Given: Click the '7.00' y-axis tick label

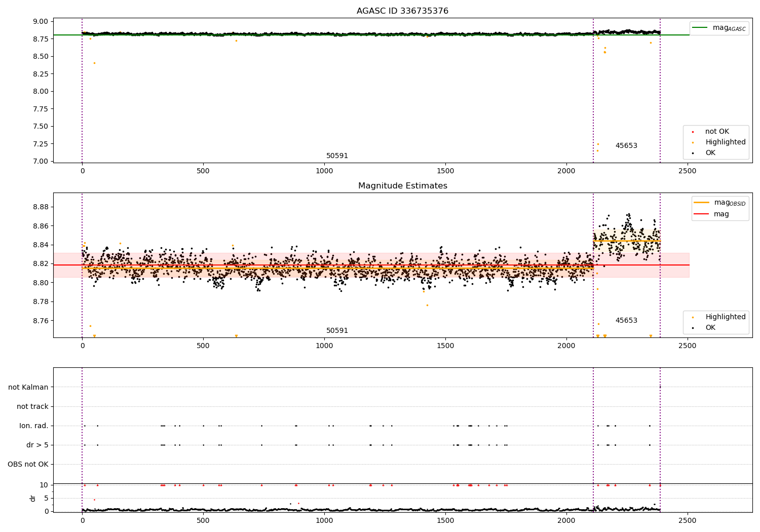Looking at the screenshot, I should tap(41, 161).
